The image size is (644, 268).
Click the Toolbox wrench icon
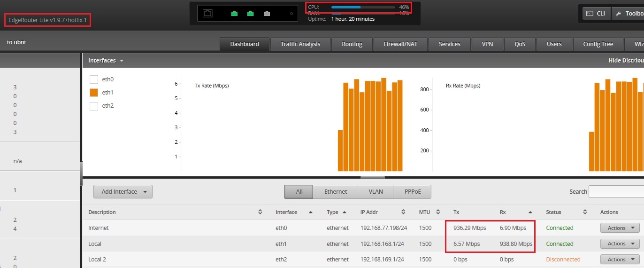point(618,14)
